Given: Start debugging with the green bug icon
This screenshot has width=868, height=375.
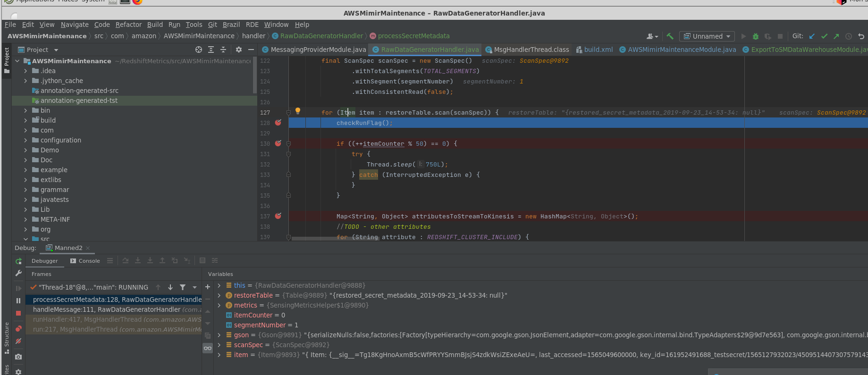Looking at the screenshot, I should (756, 36).
